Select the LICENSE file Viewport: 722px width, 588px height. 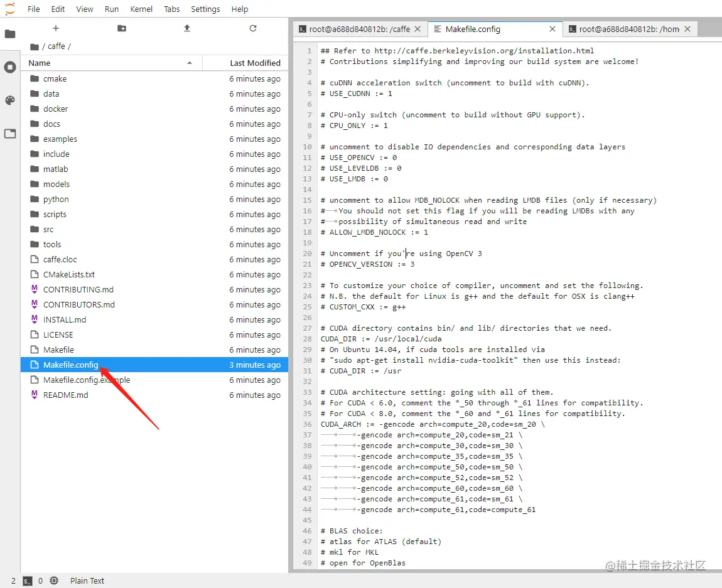(154, 335)
